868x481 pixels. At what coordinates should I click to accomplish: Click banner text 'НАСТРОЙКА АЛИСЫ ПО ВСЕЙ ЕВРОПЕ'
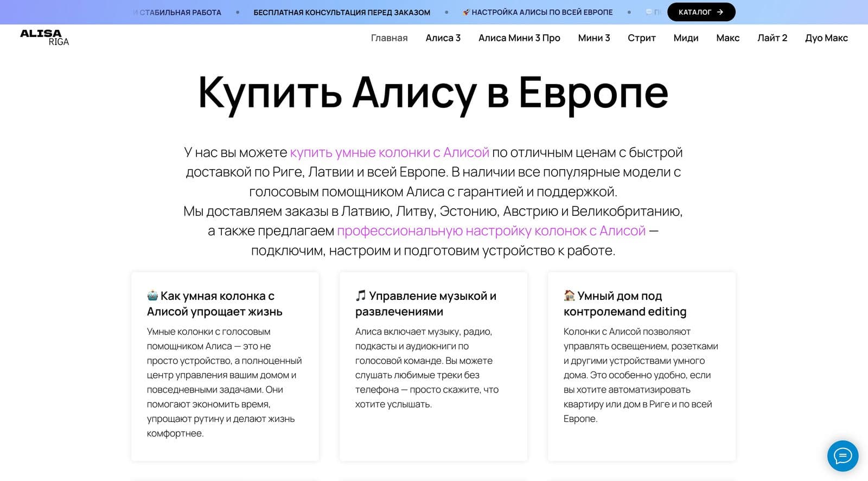tap(542, 12)
